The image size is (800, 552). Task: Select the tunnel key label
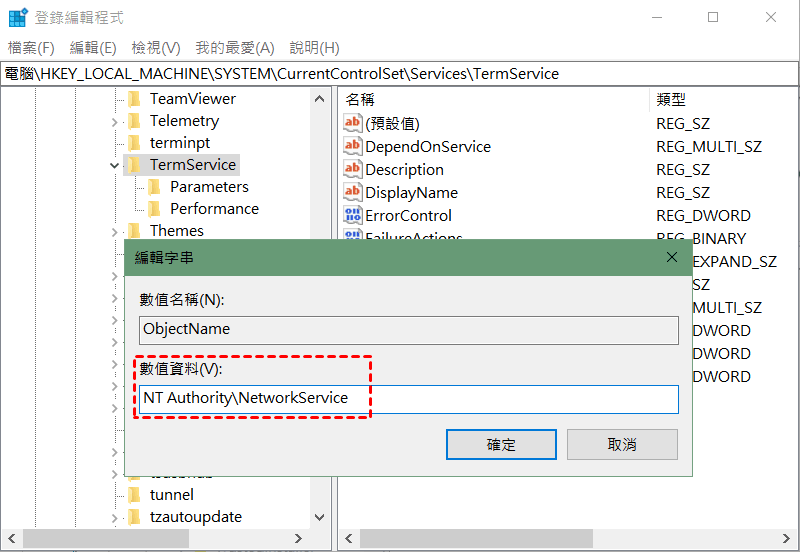tap(171, 495)
